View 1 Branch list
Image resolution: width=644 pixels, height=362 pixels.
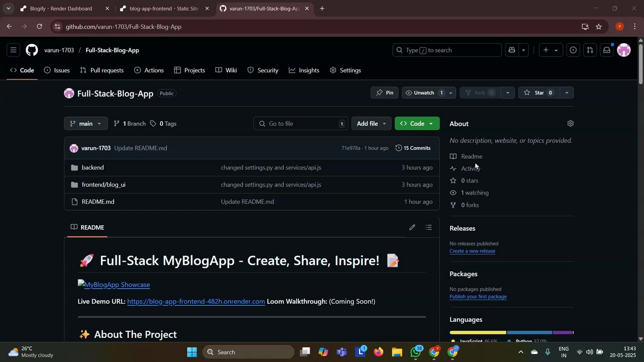tap(130, 124)
